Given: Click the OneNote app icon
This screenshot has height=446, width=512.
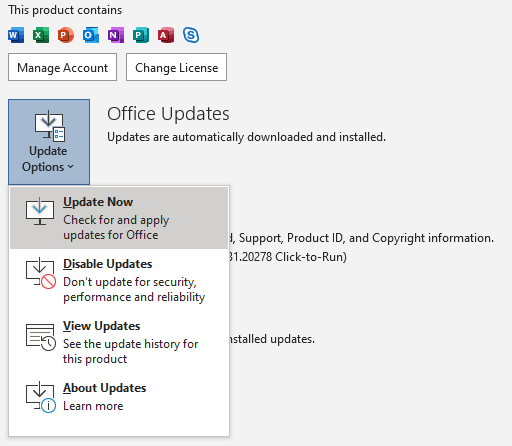Looking at the screenshot, I should pyautogui.click(x=116, y=35).
